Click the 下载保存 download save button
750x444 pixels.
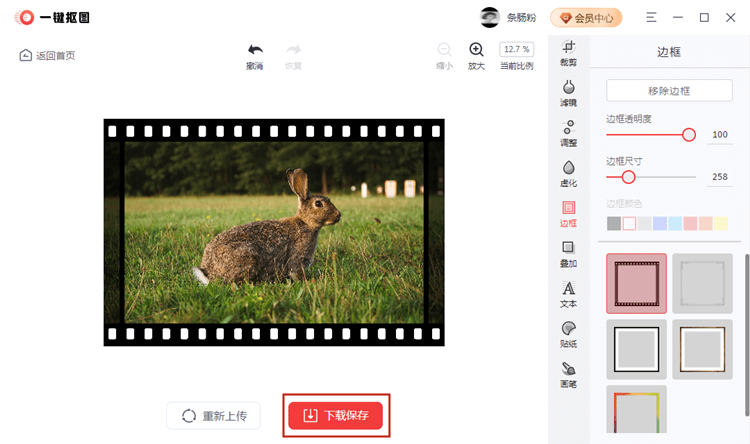[335, 415]
